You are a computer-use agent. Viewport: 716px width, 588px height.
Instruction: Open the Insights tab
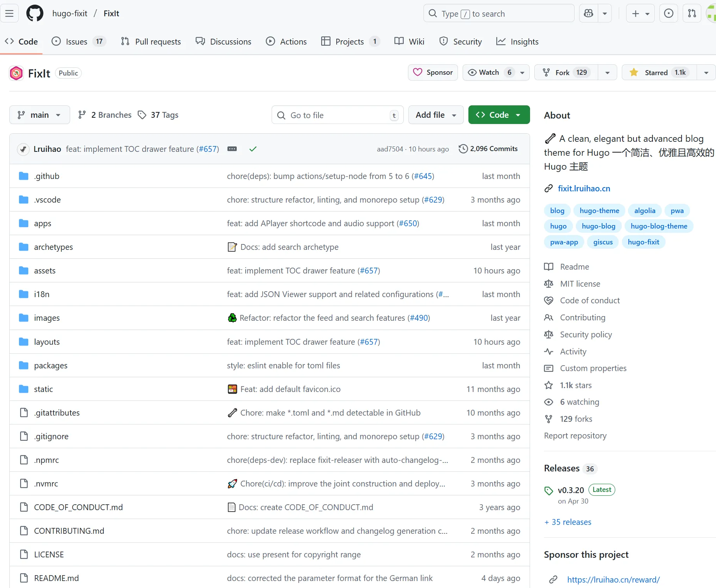click(x=518, y=41)
